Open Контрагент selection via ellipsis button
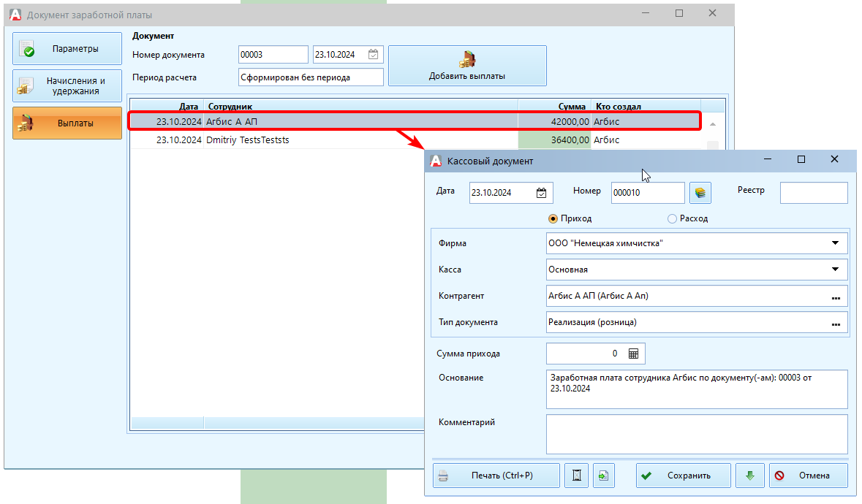Viewport: 862px width, 504px height. tap(835, 297)
